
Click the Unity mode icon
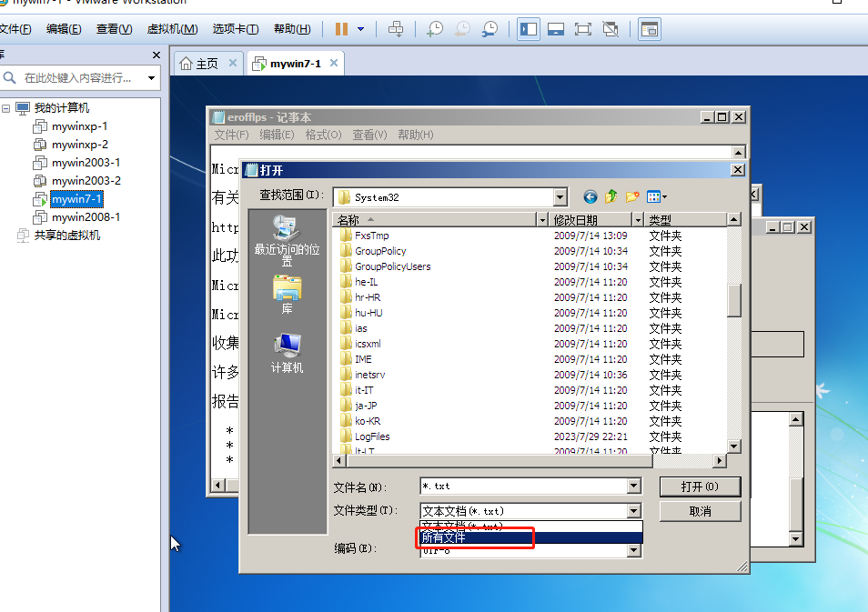[x=611, y=29]
